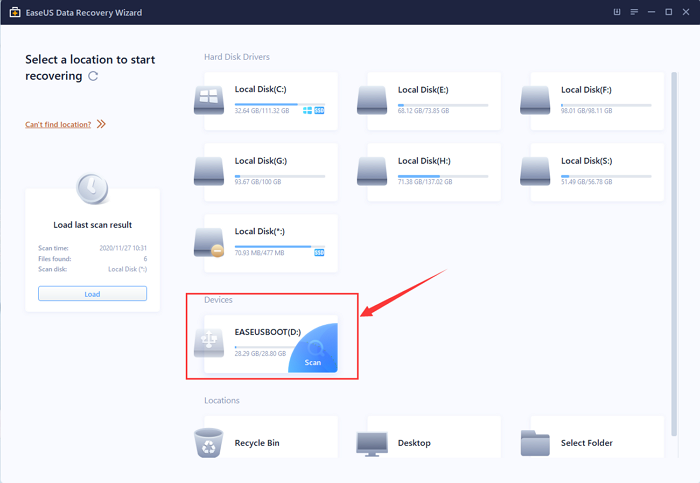Open the Can't find location link
700x483 pixels.
58,125
